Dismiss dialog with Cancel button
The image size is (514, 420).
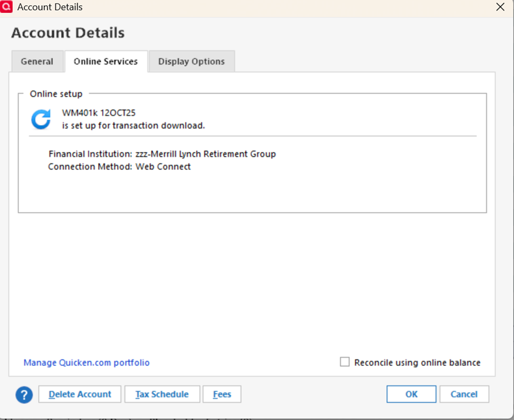pyautogui.click(x=464, y=394)
